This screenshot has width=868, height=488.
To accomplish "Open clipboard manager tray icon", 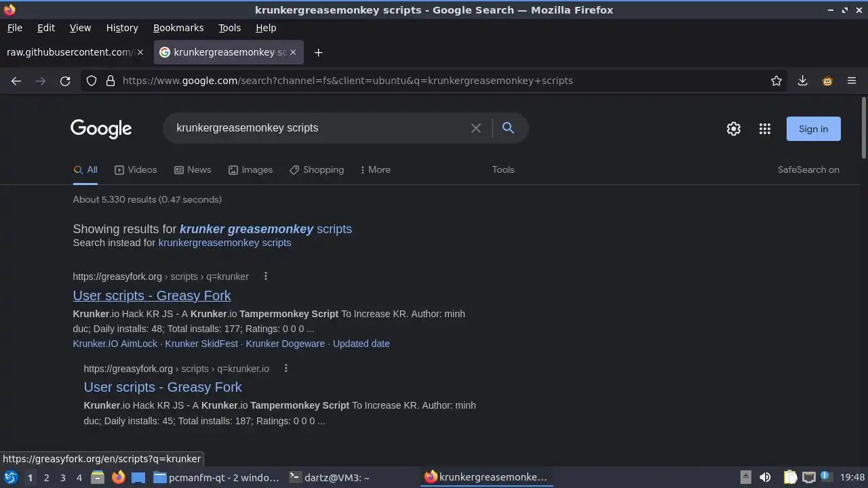I will (x=790, y=477).
